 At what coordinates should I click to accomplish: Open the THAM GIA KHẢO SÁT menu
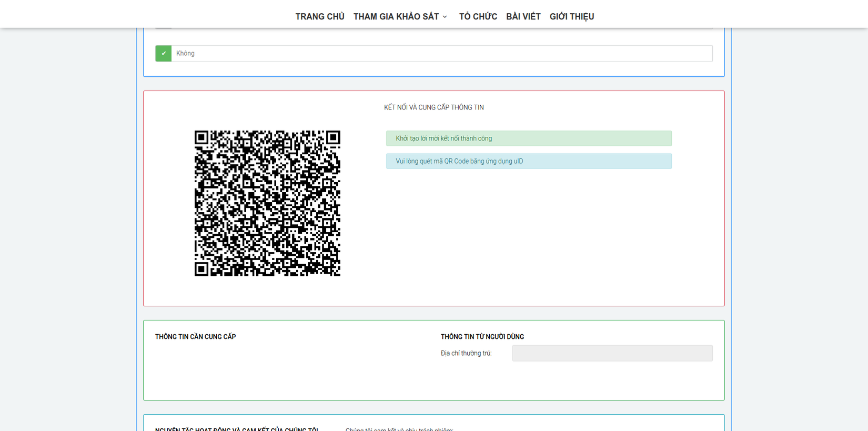[396, 16]
